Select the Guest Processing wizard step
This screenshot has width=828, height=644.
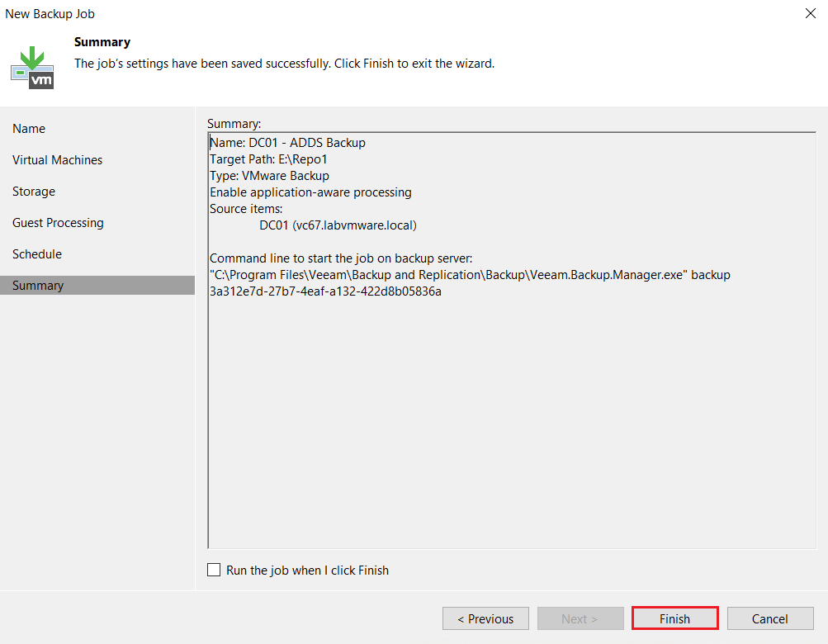[58, 222]
